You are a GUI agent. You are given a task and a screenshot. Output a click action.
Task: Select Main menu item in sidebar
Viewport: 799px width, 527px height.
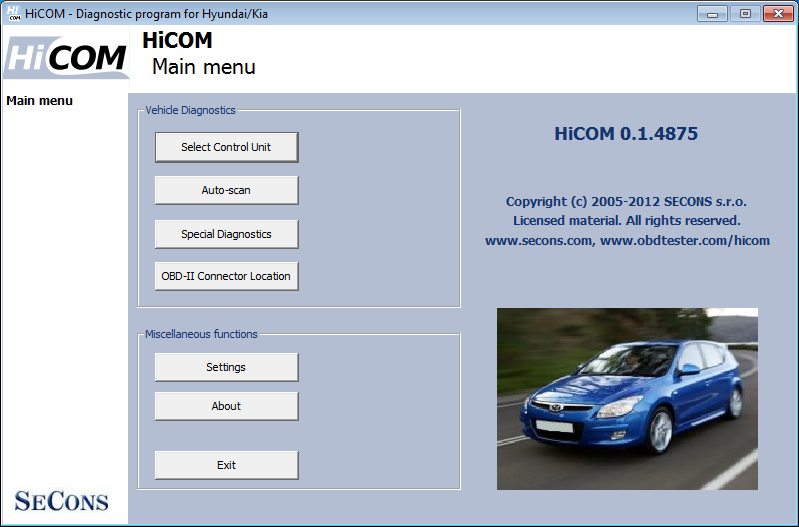pyautogui.click(x=40, y=101)
